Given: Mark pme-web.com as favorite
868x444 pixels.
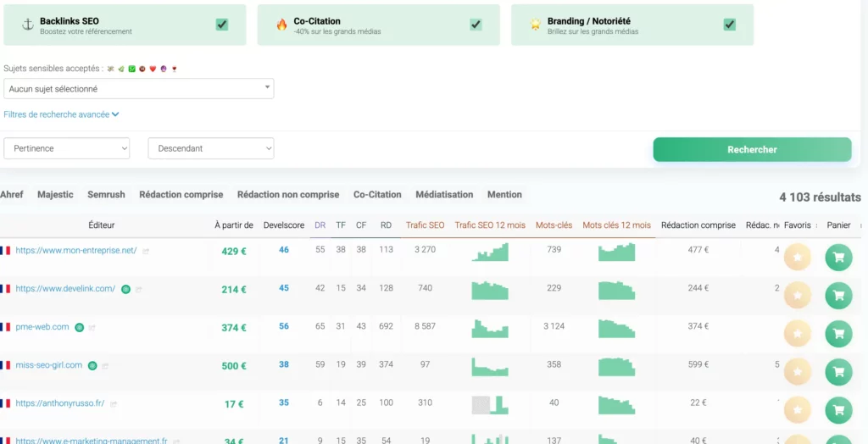Looking at the screenshot, I should (797, 334).
